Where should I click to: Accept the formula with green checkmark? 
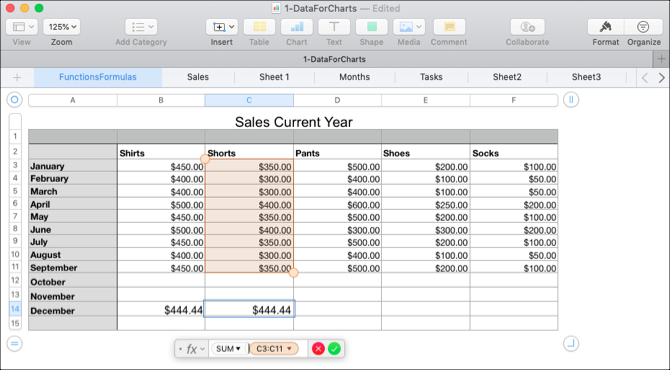[x=334, y=349]
